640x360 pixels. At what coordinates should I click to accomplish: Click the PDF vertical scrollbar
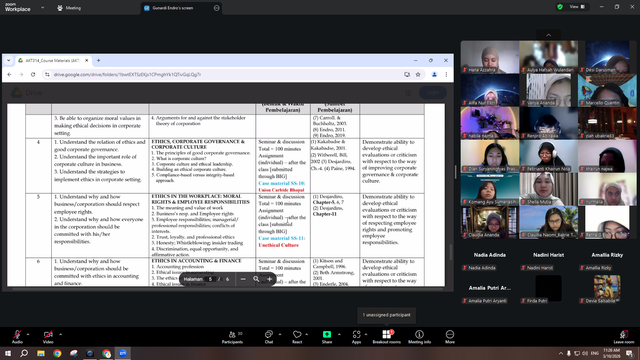(451, 252)
